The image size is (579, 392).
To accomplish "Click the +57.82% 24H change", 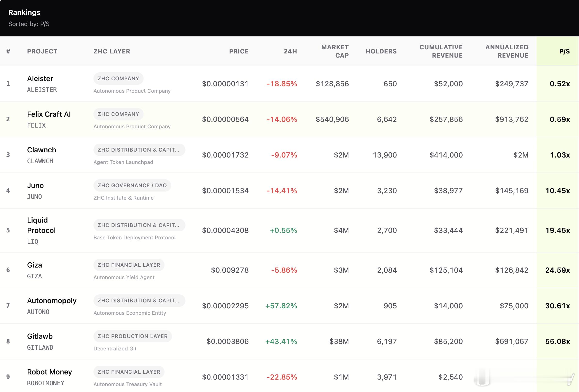I will coord(281,306).
